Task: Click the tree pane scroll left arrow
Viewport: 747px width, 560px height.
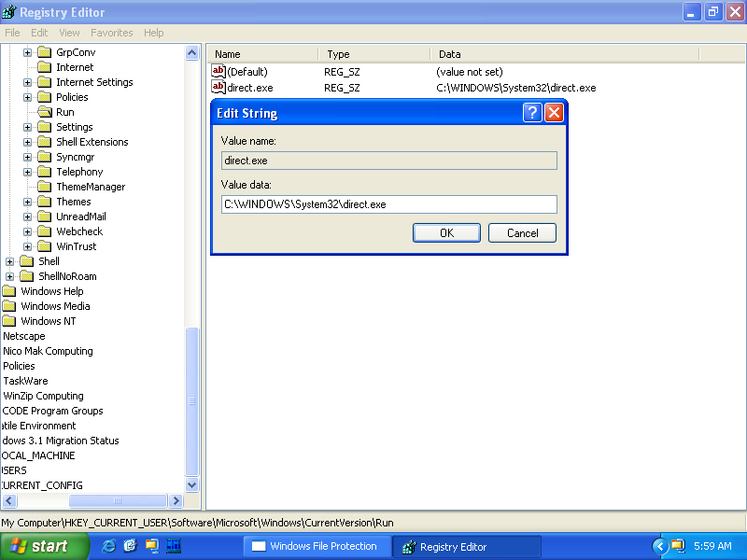Action: [9, 500]
